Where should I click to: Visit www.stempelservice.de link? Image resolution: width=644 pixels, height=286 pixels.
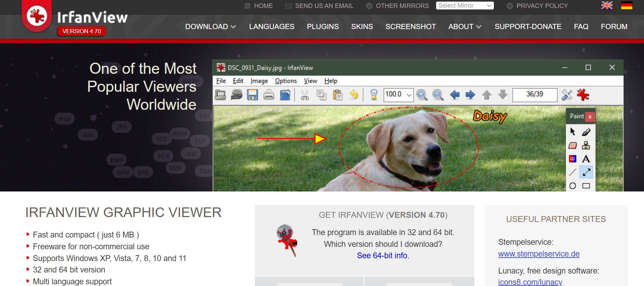point(539,254)
